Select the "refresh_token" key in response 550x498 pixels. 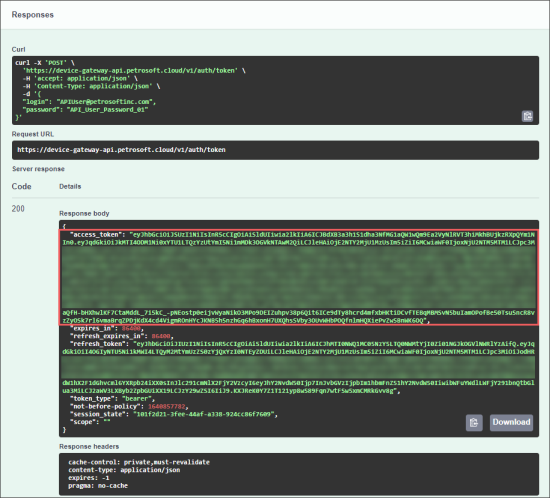tap(100, 344)
